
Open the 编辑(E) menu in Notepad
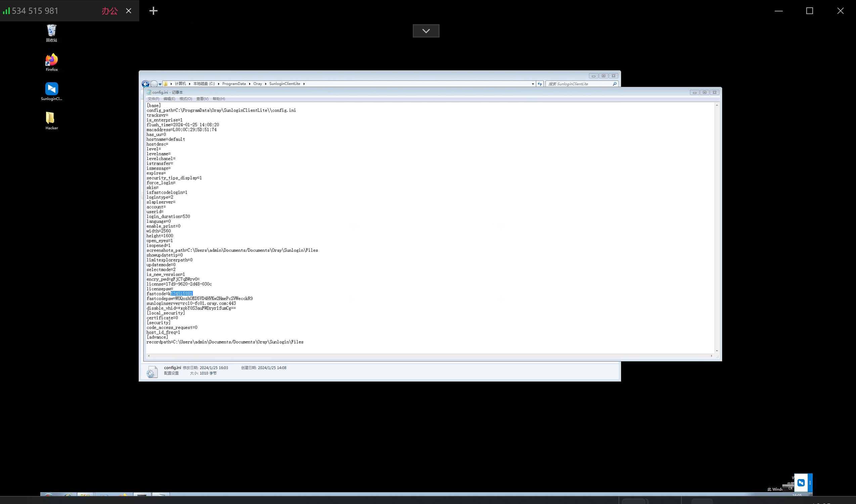point(169,99)
